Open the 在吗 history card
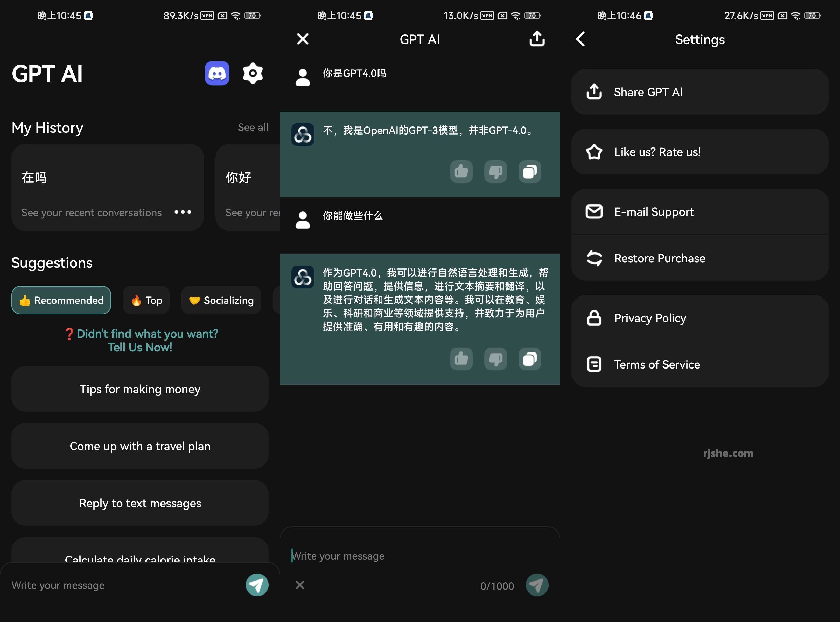The width and height of the screenshot is (840, 622). 108,187
